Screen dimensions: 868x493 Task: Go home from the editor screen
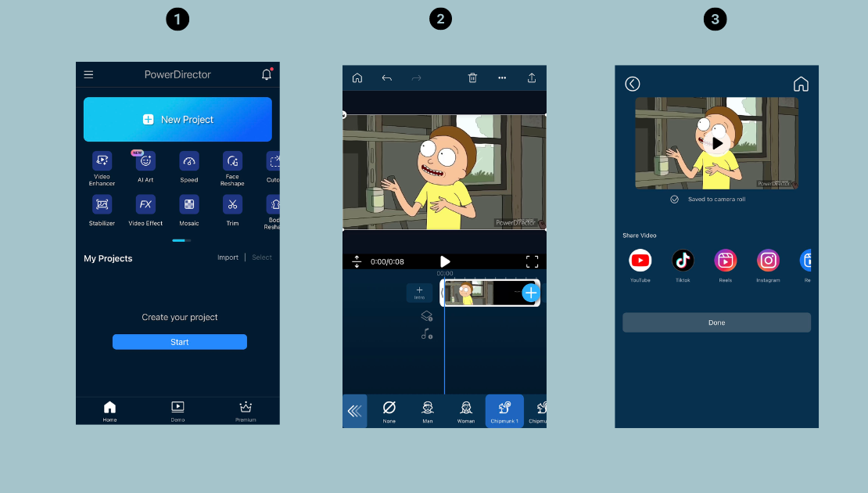pyautogui.click(x=357, y=77)
